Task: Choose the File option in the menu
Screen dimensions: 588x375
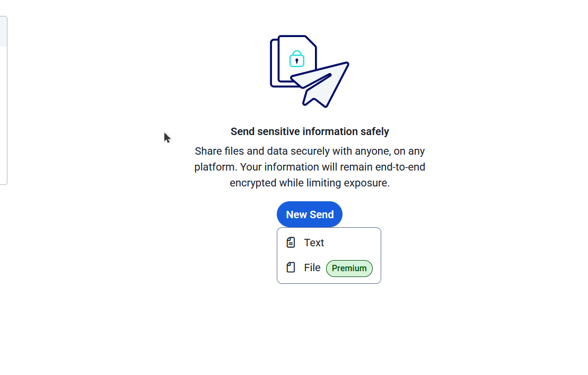Action: pyautogui.click(x=312, y=268)
